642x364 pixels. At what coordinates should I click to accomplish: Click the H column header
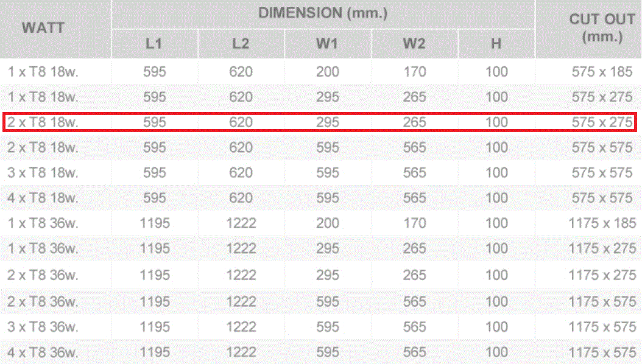[496, 44]
